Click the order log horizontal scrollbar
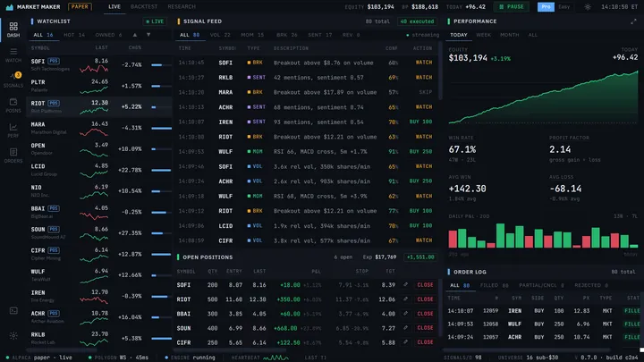Image resolution: width=644 pixels, height=362 pixels. pyautogui.click(x=528, y=350)
